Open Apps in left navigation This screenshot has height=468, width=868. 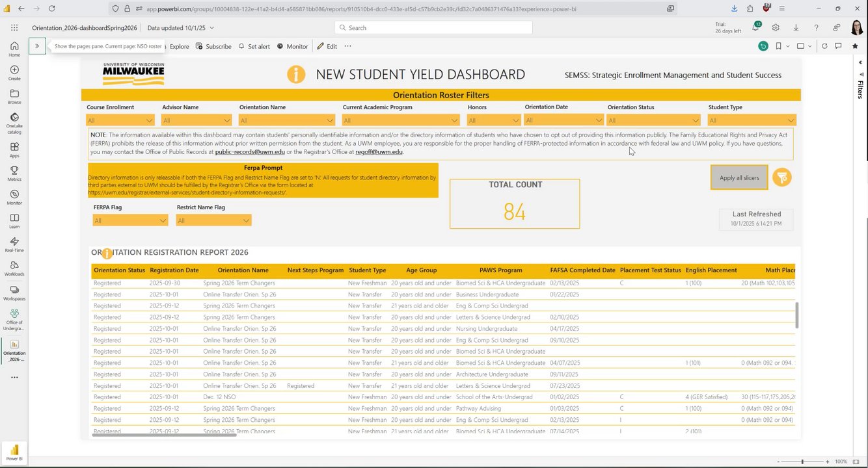[14, 150]
